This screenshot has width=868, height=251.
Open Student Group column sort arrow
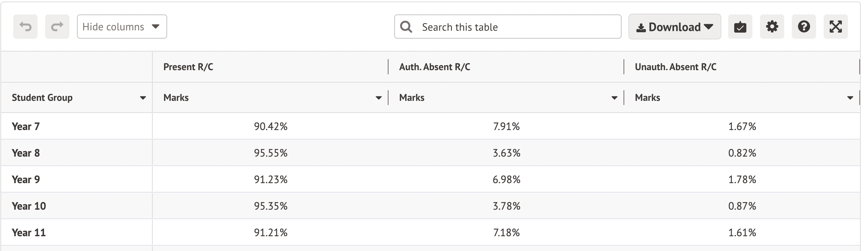click(143, 98)
